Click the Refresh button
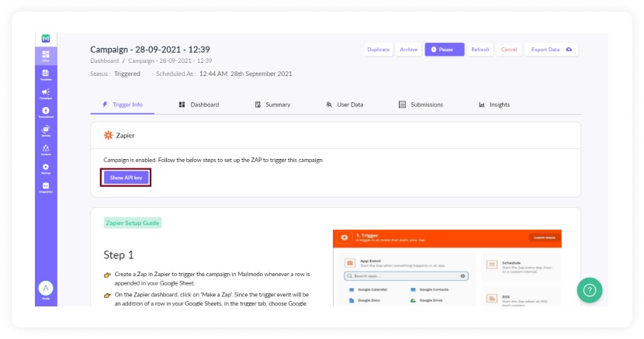The width and height of the screenshot is (644, 339). (480, 49)
